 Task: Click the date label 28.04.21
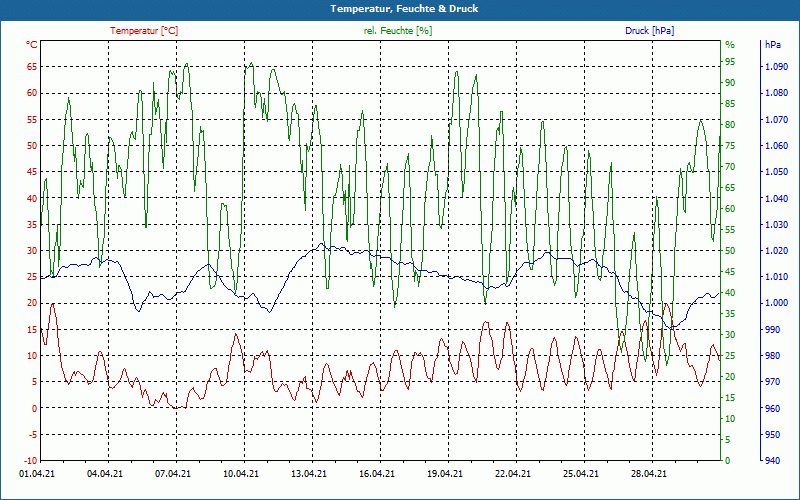pyautogui.click(x=648, y=474)
